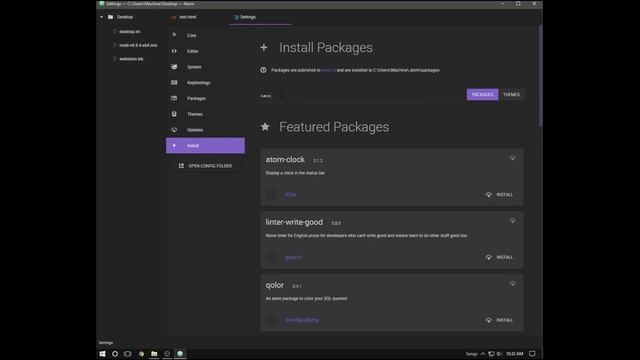The height and width of the screenshot is (360, 640).
Task: Switch to the Settings tab
Action: (x=261, y=17)
